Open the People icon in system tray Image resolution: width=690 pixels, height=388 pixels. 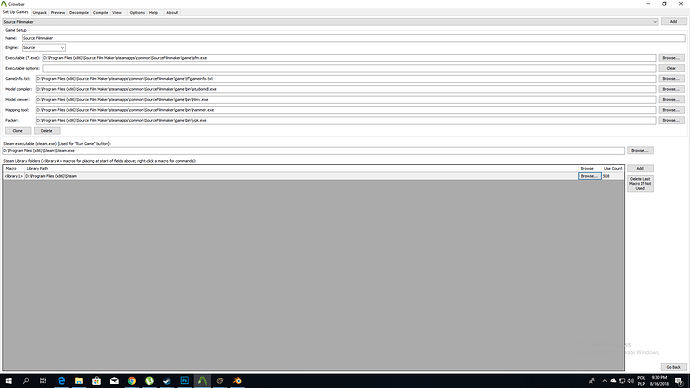click(592, 381)
